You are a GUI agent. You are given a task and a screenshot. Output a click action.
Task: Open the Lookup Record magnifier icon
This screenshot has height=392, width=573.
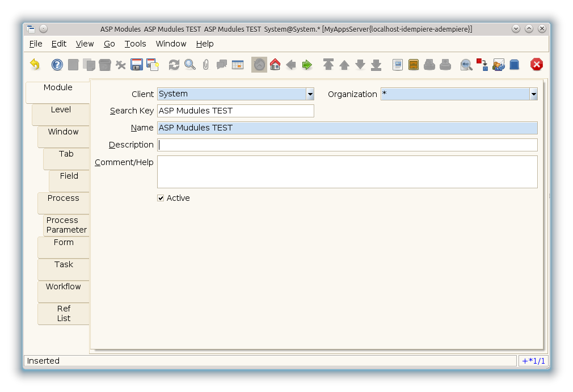[x=190, y=65]
